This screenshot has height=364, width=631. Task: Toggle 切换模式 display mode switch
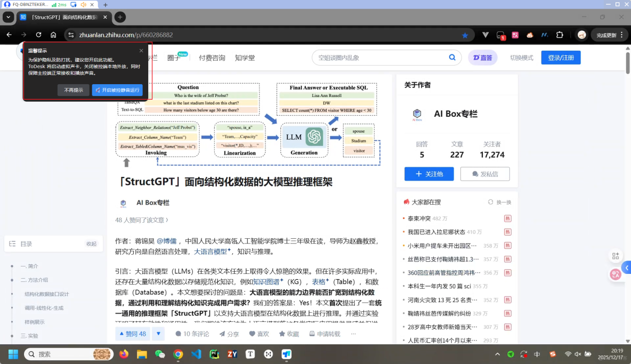pos(521,58)
